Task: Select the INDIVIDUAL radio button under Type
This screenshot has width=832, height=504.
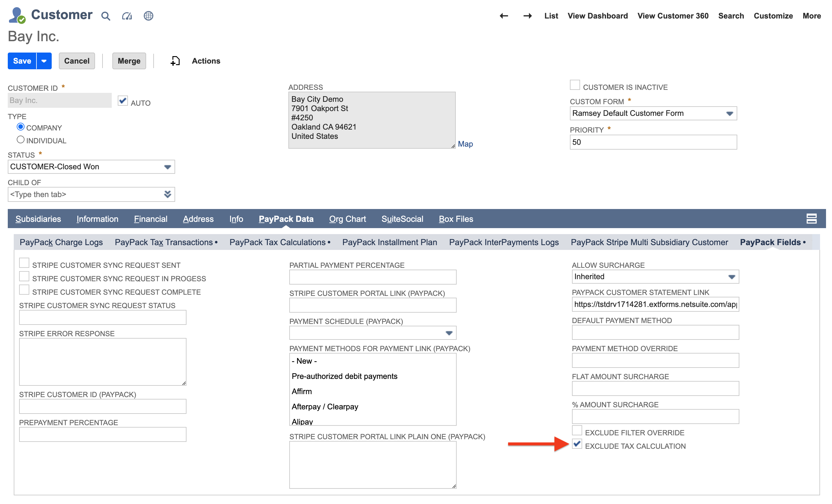Action: [x=20, y=139]
